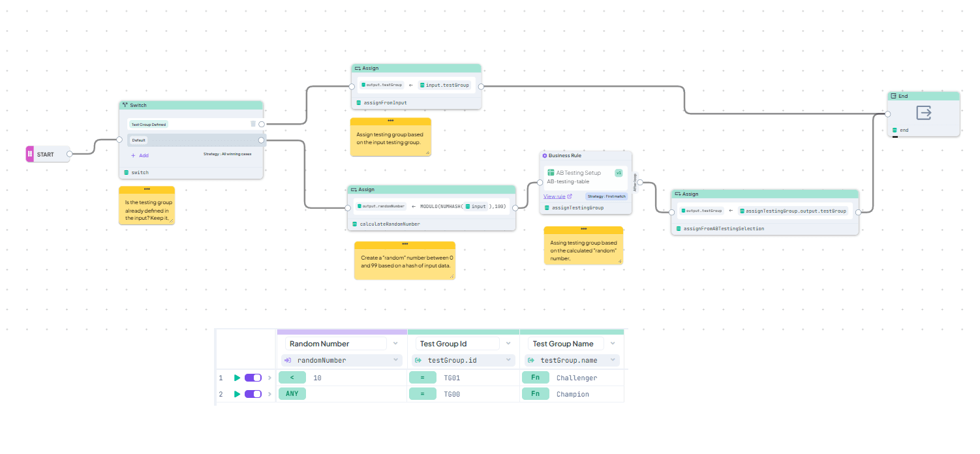Add a new case to the Switch node
980x454 pixels.
point(140,155)
